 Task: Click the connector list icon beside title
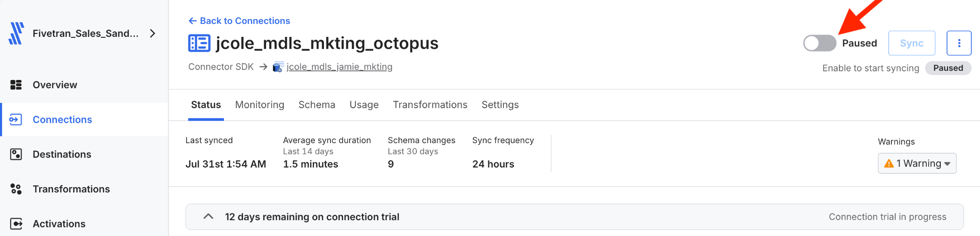pyautogui.click(x=199, y=43)
